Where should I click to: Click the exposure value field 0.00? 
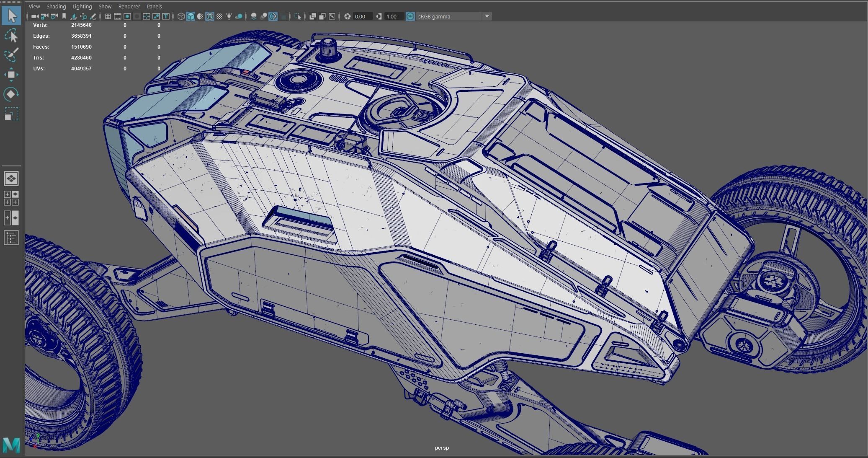pos(362,16)
